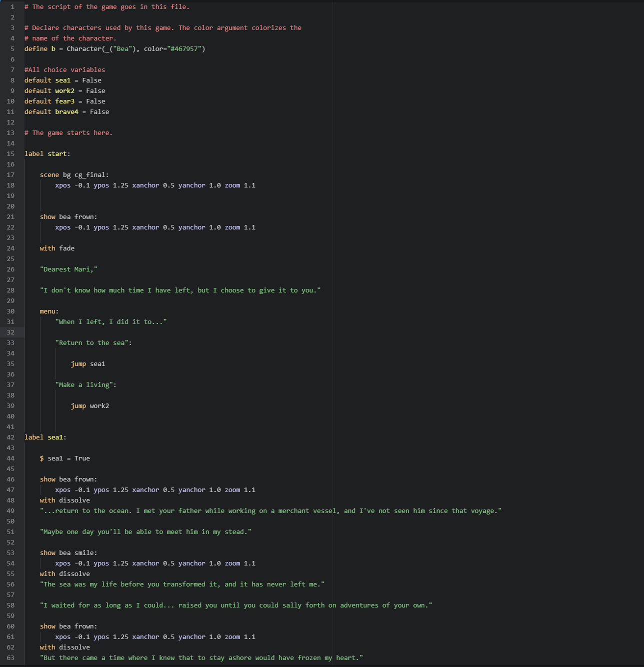Viewport: 644px width, 667px height.
Task: Click "#All choice variables" comment
Action: (x=64, y=70)
